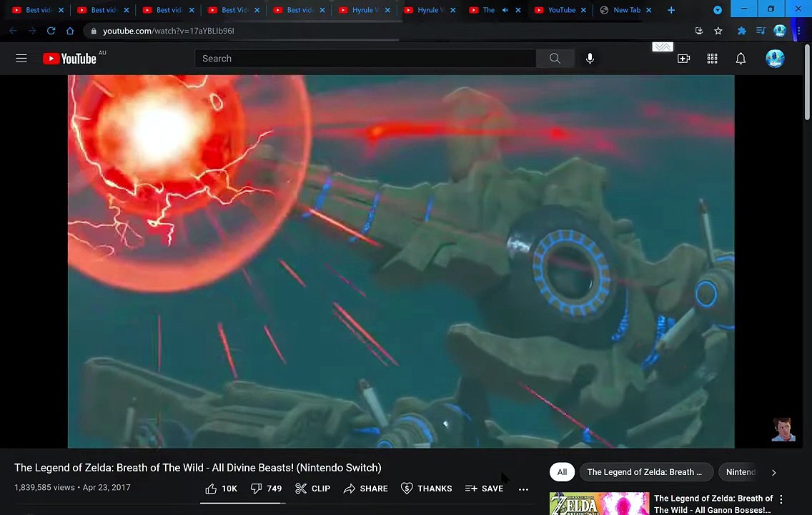Viewport: 812px width, 515px height.
Task: Click the search magnifier button
Action: pos(555,59)
